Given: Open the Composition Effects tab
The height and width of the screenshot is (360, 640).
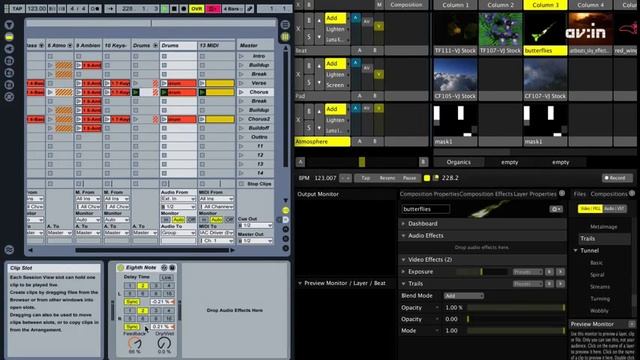Looking at the screenshot, I should [x=486, y=194].
